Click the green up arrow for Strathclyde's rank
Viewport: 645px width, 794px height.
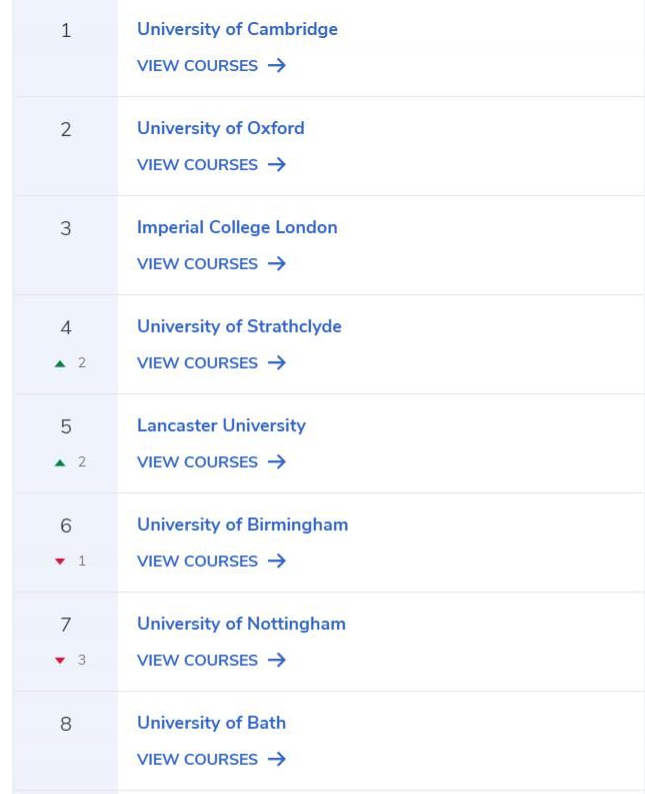coord(60,363)
